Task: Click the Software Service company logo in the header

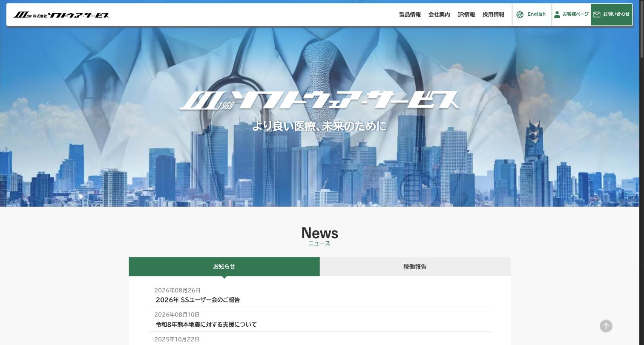Action: [61, 15]
